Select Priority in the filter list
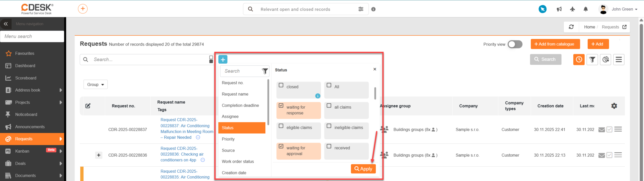 click(x=228, y=139)
